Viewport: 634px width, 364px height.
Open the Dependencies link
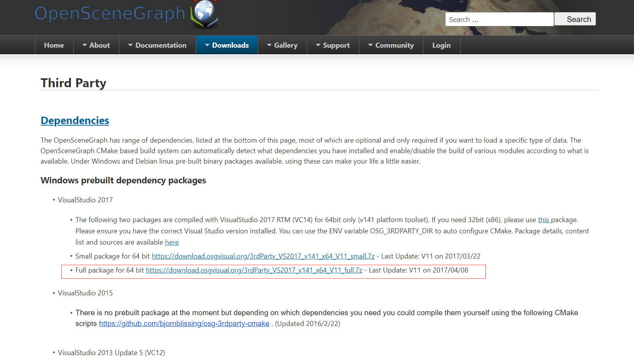[74, 121]
